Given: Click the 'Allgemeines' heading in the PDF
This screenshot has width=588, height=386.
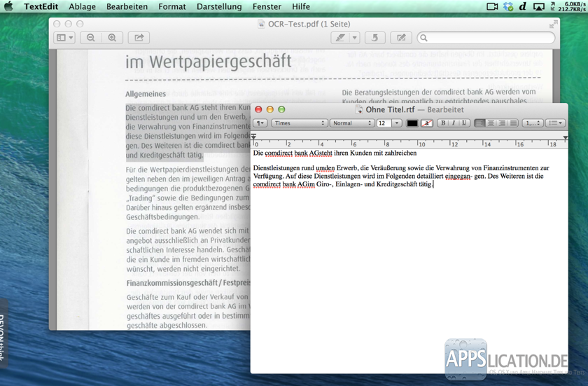Looking at the screenshot, I should (x=146, y=94).
